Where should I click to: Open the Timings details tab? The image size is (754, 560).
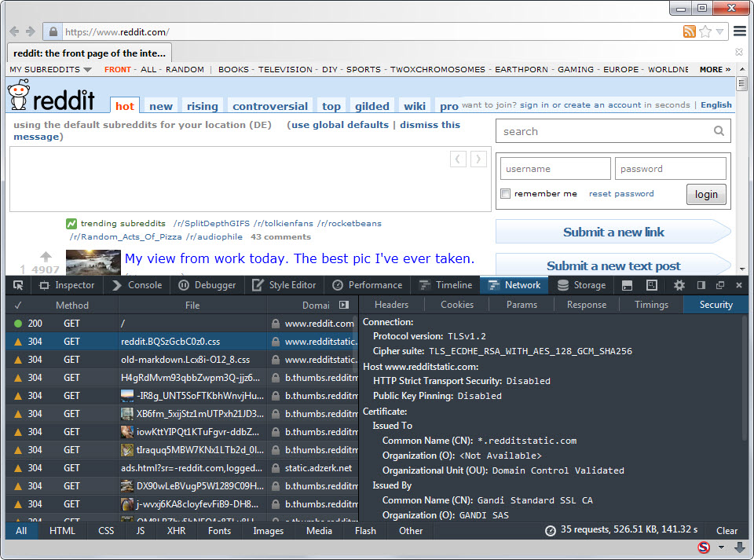point(652,305)
